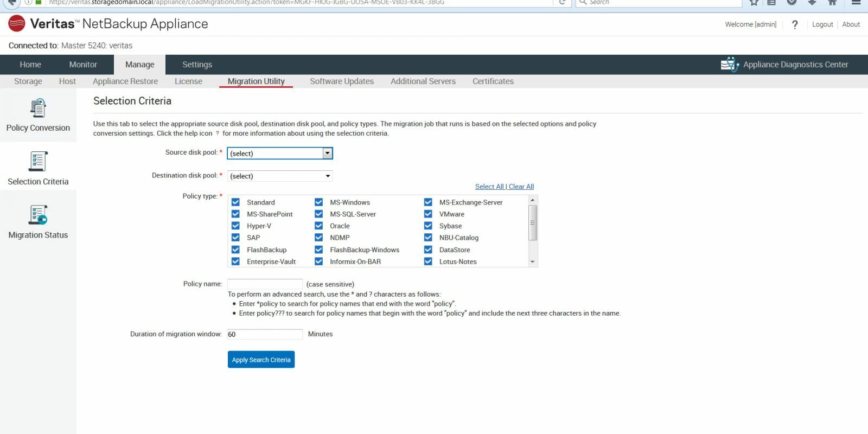The height and width of the screenshot is (434, 868).
Task: Open the About link
Action: [x=851, y=24]
